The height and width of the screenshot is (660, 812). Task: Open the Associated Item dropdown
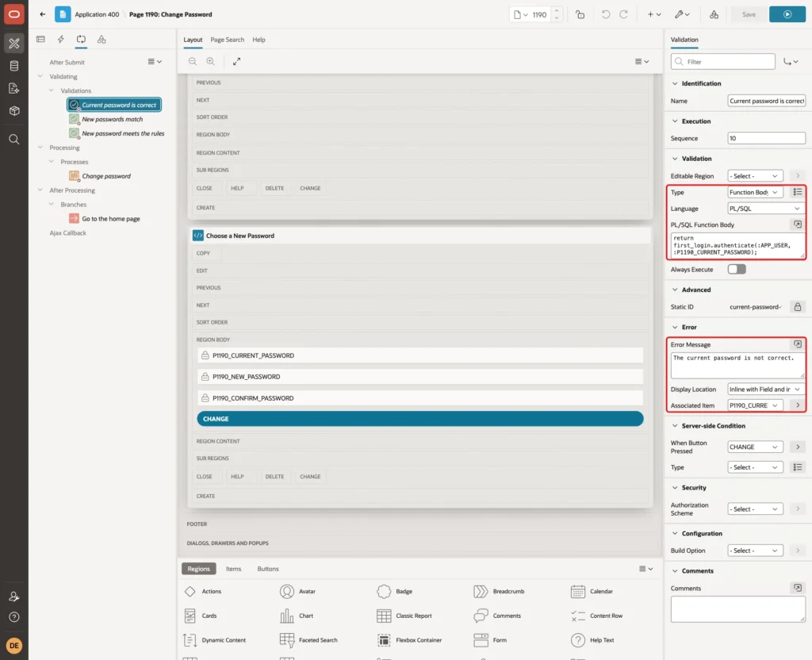(755, 405)
